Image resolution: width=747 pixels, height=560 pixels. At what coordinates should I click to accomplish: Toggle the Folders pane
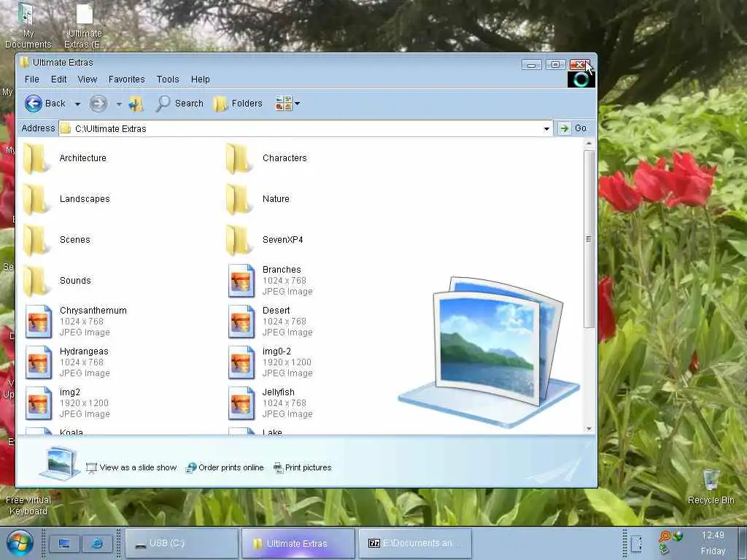click(x=238, y=104)
